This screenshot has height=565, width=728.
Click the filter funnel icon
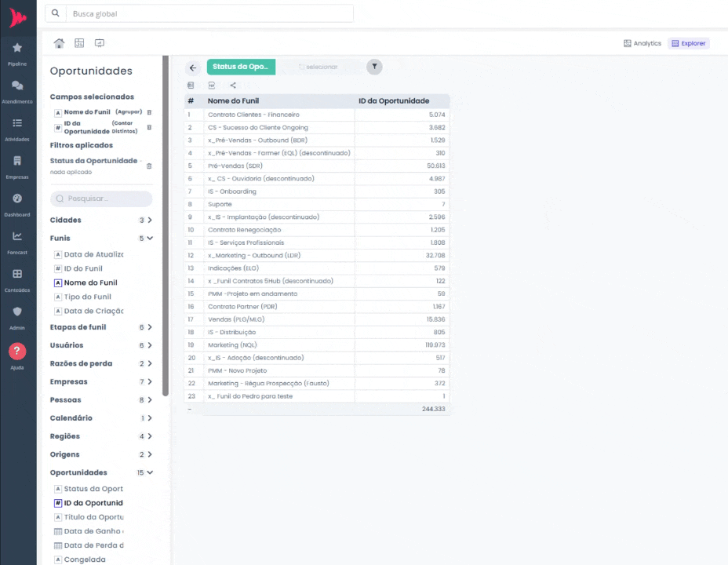[x=375, y=67]
